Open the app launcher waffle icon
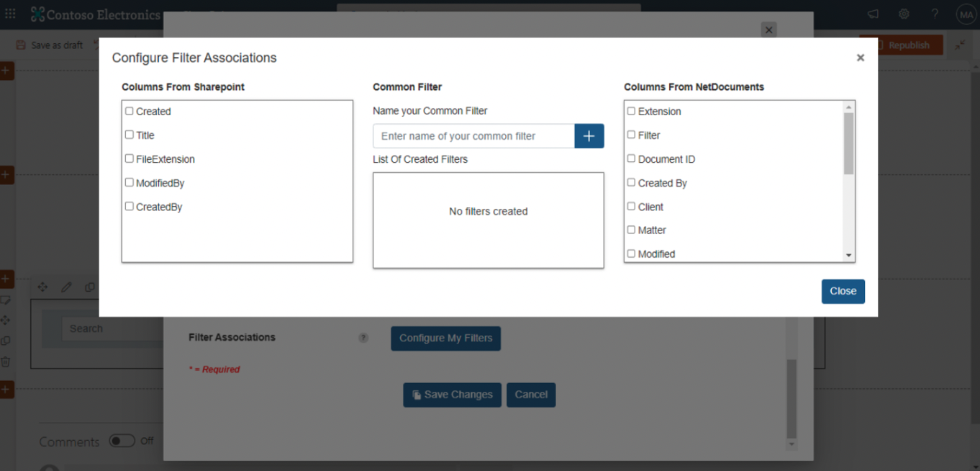Image resolution: width=980 pixels, height=471 pixels. pyautogui.click(x=10, y=14)
